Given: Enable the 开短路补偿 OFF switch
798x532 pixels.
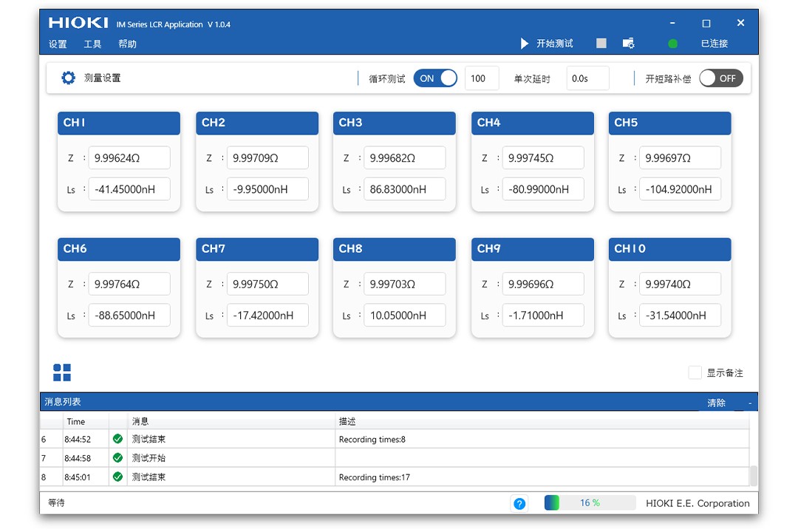Looking at the screenshot, I should point(720,78).
